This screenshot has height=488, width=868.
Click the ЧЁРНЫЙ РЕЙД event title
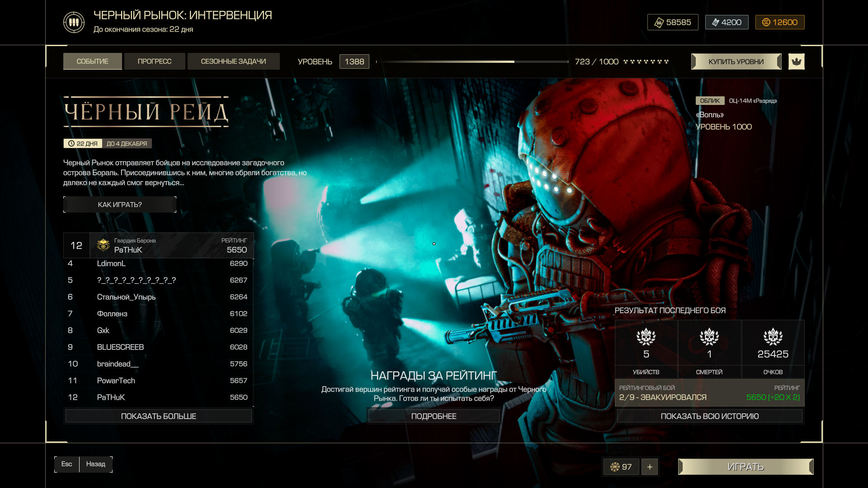[146, 112]
